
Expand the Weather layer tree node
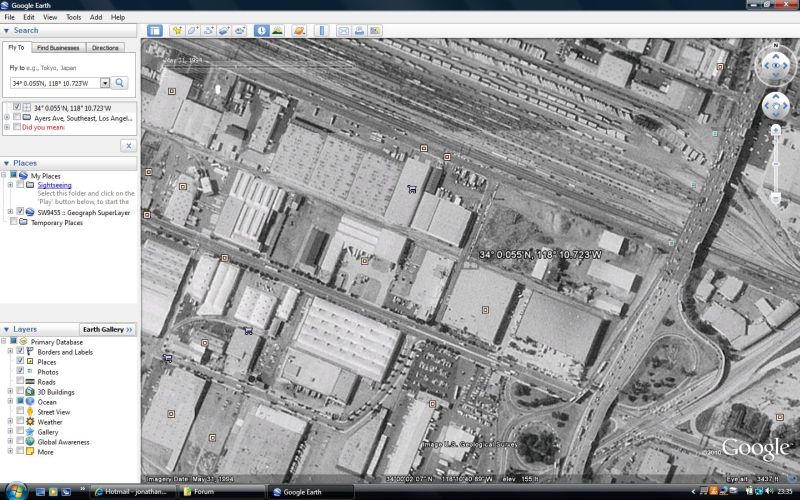coord(8,422)
